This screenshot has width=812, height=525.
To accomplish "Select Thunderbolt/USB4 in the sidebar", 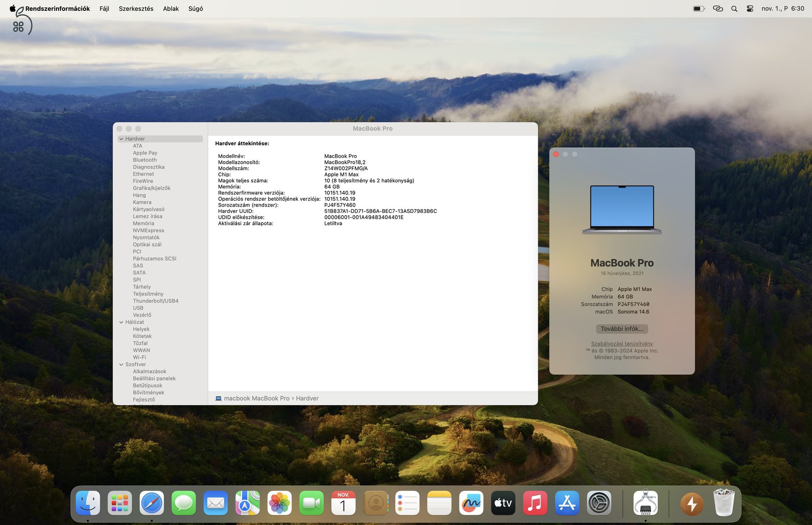I will click(x=156, y=301).
